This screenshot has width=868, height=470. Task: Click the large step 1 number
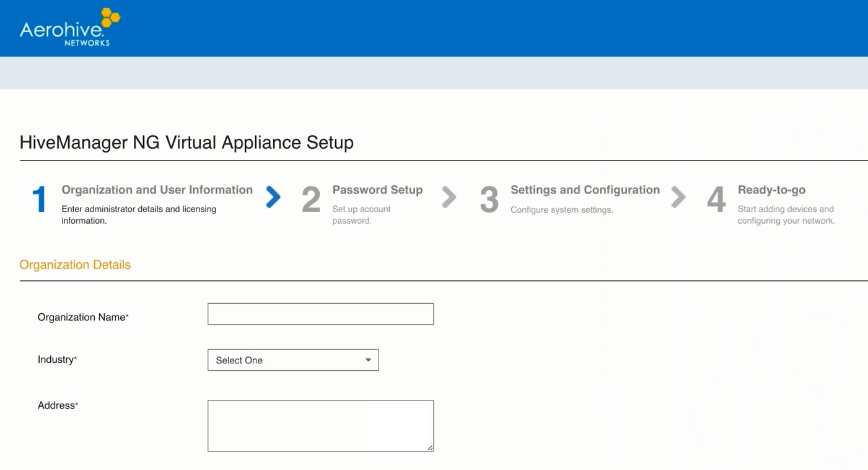point(39,200)
